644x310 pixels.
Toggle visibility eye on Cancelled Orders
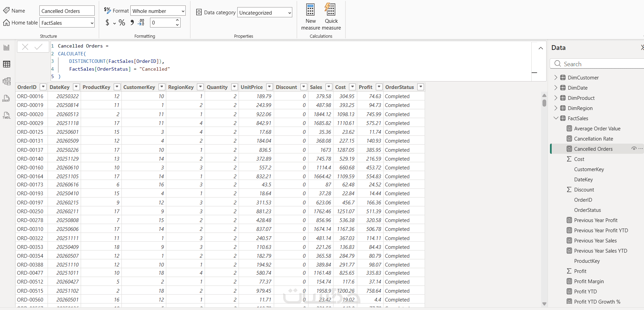pos(633,149)
